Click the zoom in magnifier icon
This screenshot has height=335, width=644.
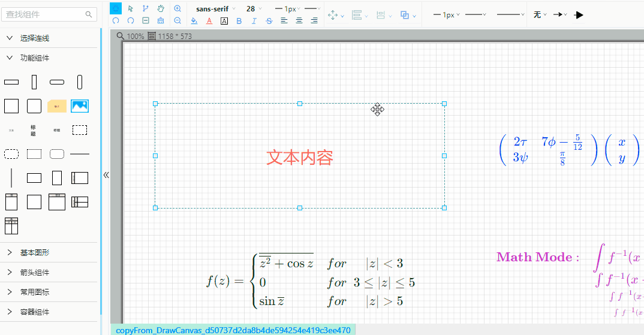pyautogui.click(x=177, y=8)
